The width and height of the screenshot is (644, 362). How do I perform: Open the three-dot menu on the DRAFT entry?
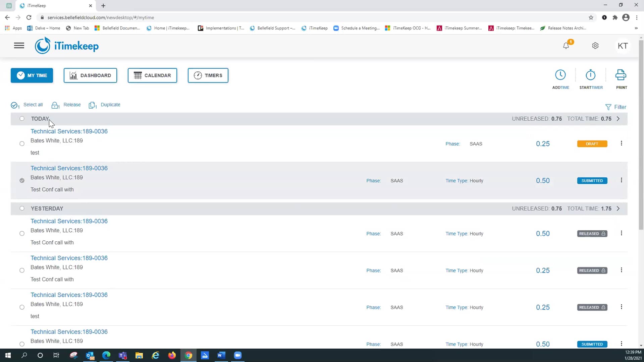[621, 143]
